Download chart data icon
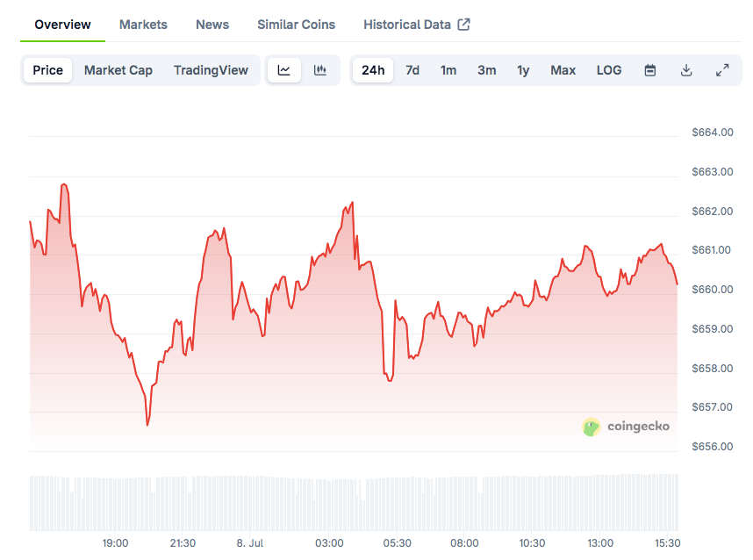 pyautogui.click(x=686, y=70)
